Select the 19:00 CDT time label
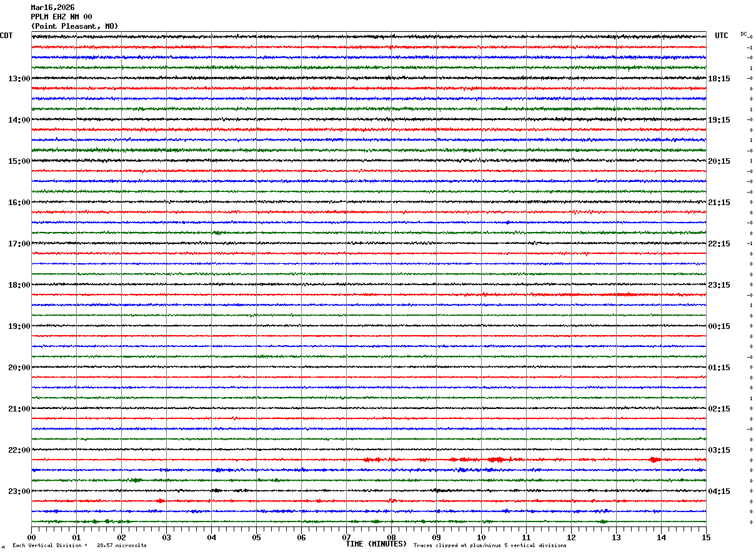Viewport: 756px width, 554px height. (x=19, y=326)
